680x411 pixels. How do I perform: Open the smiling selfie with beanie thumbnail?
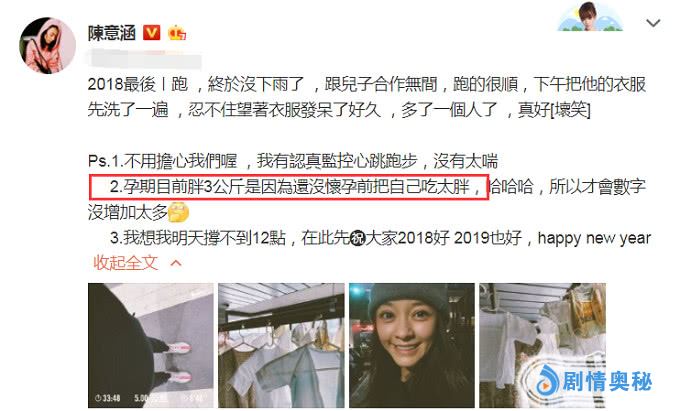(412, 345)
